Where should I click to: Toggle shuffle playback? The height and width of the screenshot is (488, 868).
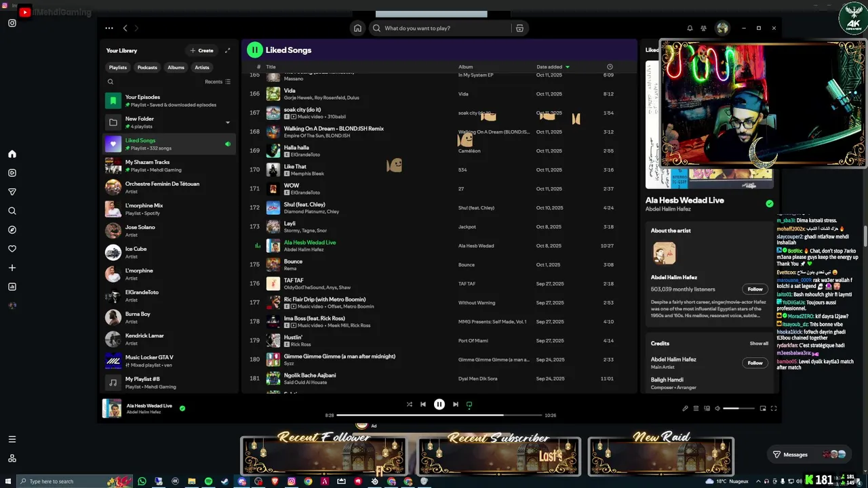(x=409, y=405)
